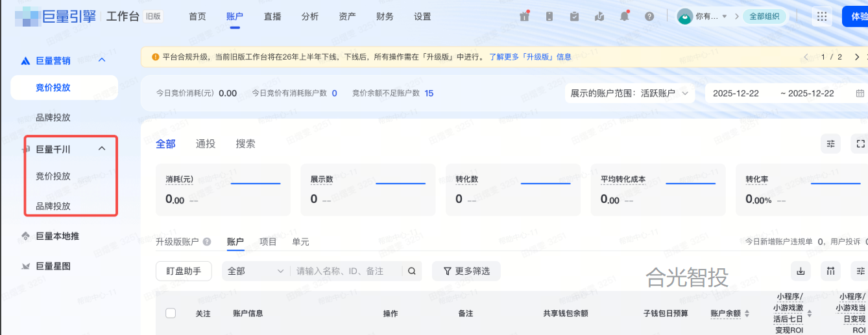The image size is (868, 335).
Task: Open the 首页 menu
Action: coord(197,16)
